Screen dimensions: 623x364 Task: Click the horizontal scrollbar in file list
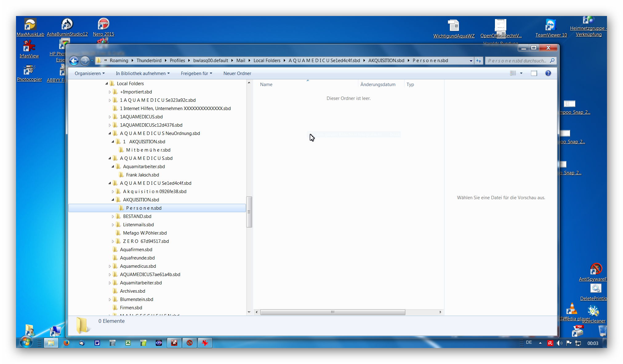pos(332,312)
